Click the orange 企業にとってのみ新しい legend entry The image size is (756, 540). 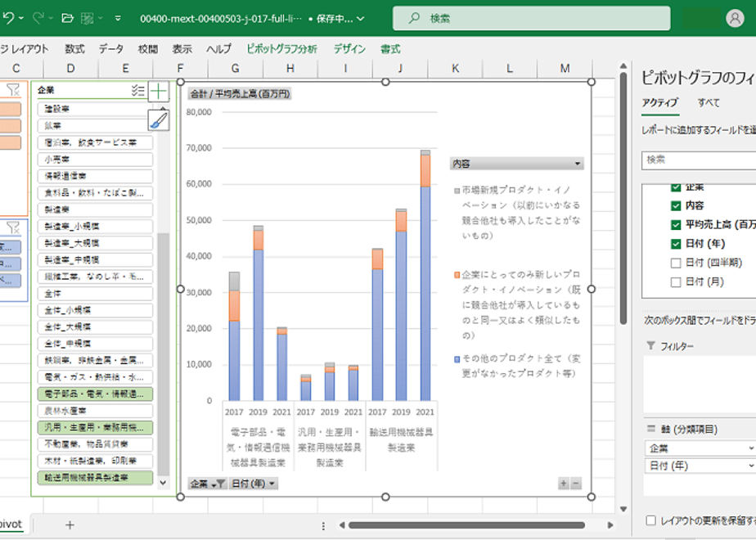click(517, 304)
